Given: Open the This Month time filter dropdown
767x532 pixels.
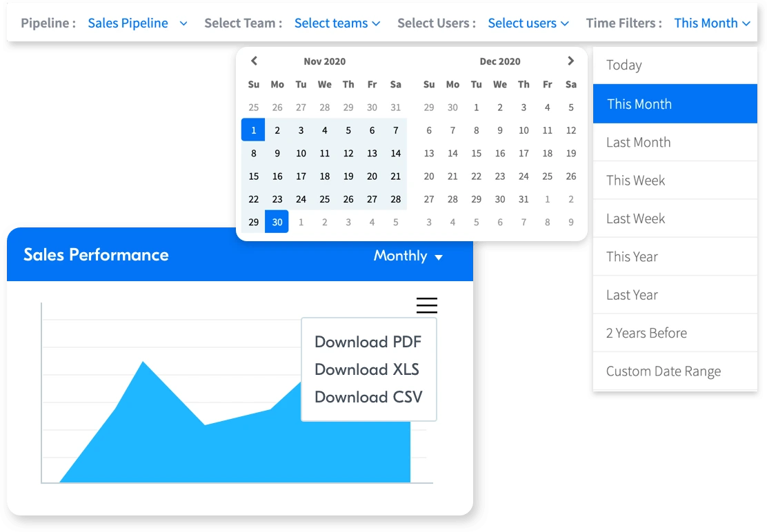Looking at the screenshot, I should click(713, 23).
